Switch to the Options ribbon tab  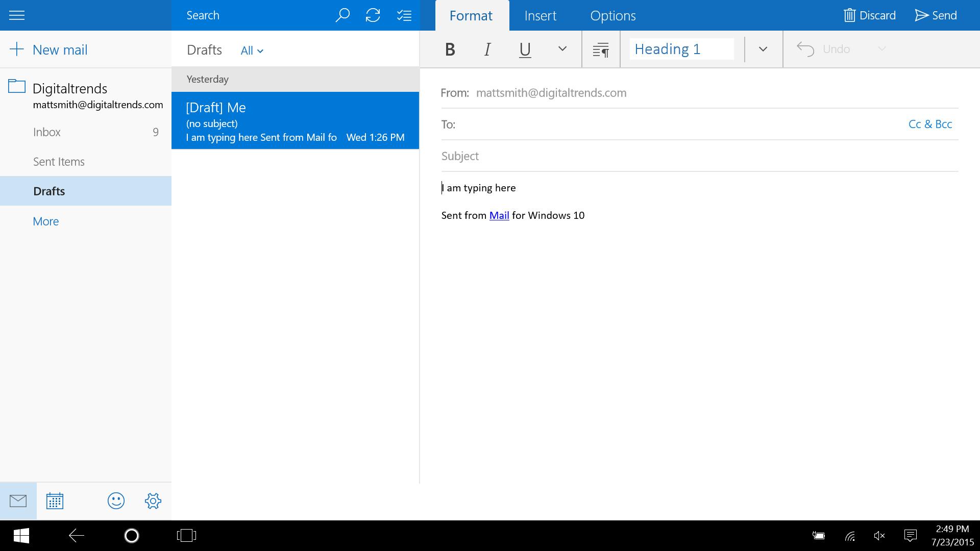click(x=612, y=15)
